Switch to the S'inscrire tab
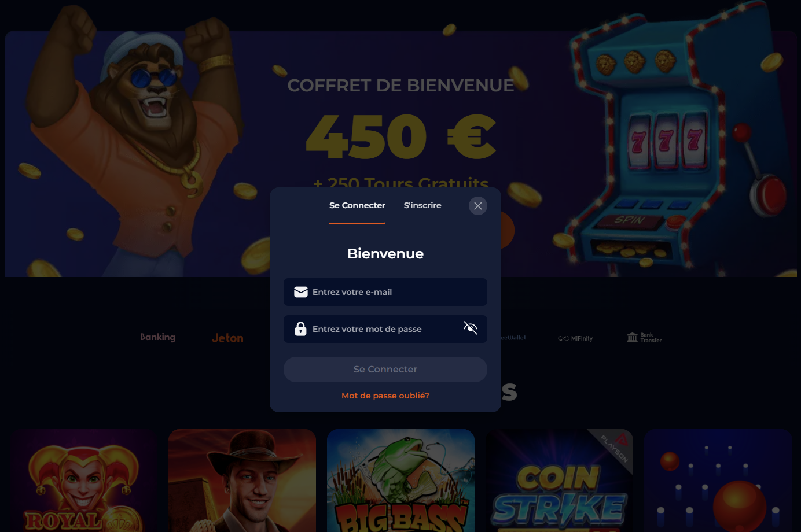 point(422,205)
